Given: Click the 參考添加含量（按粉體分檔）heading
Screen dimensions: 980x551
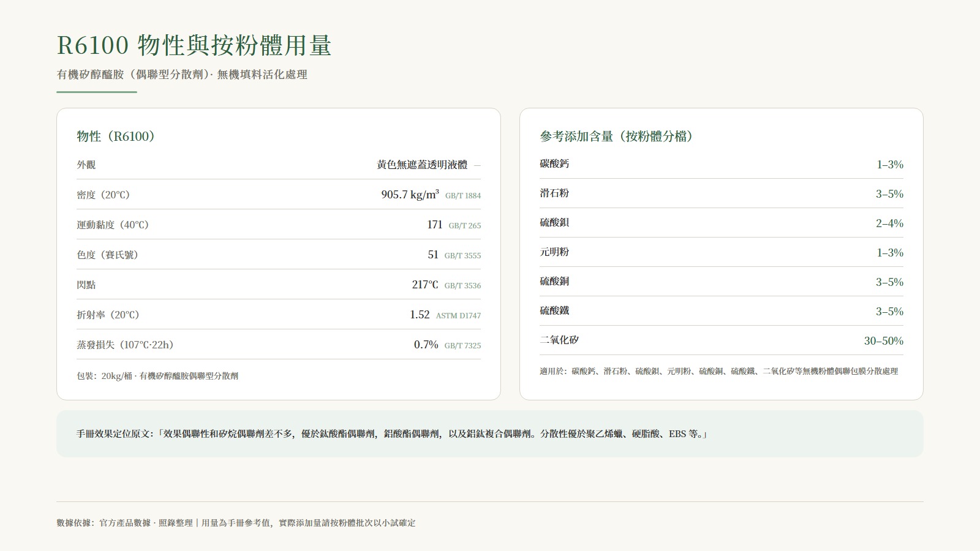Looking at the screenshot, I should tap(616, 136).
